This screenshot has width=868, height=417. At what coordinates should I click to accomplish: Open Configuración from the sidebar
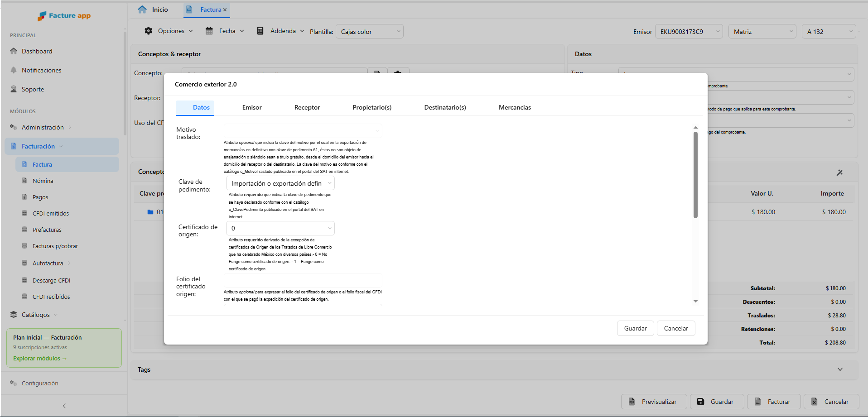pyautogui.click(x=63, y=383)
